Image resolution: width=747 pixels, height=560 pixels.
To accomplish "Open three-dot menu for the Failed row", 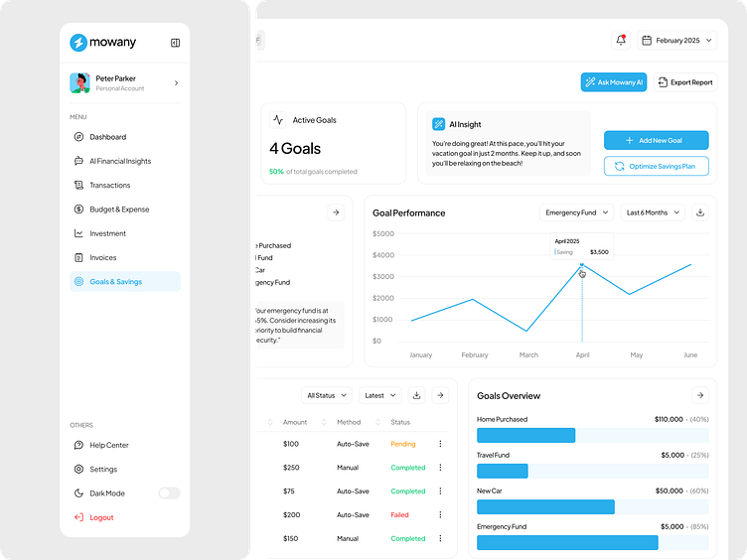I will [x=440, y=515].
